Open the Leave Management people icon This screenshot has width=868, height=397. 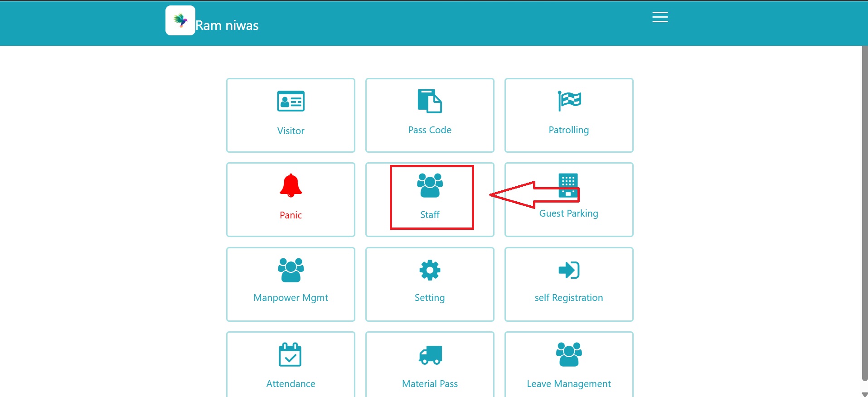569,354
